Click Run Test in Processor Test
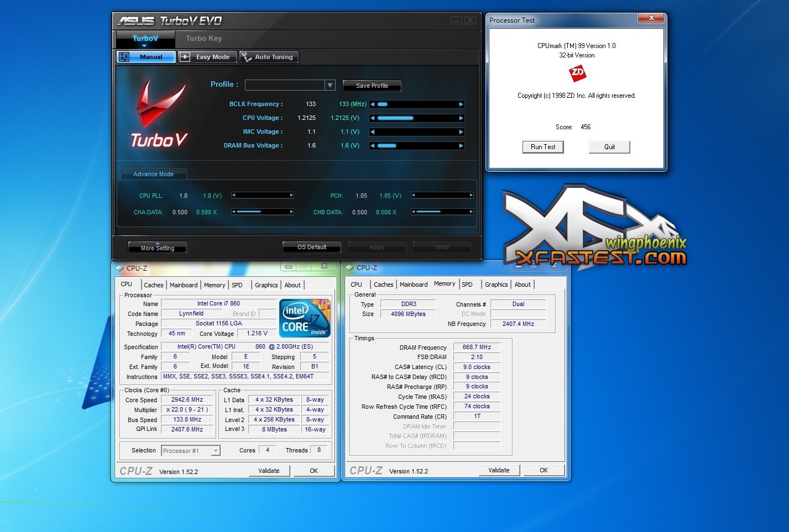 tap(543, 147)
